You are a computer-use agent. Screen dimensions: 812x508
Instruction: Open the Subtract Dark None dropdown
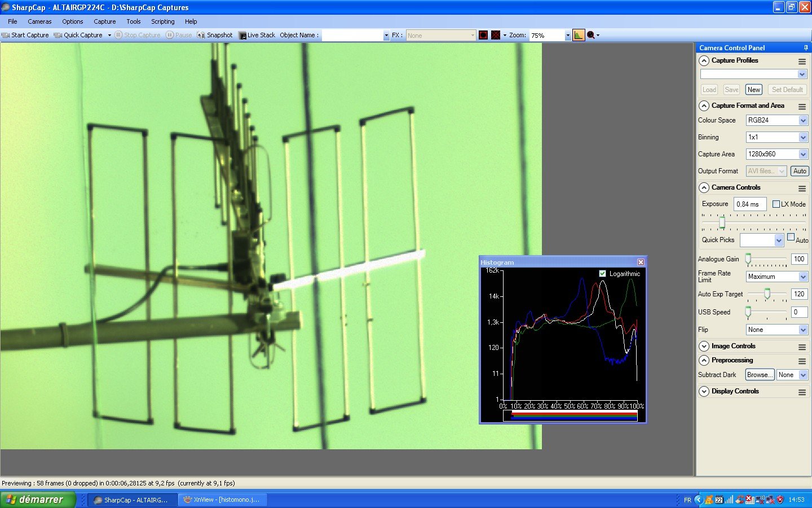tap(803, 375)
